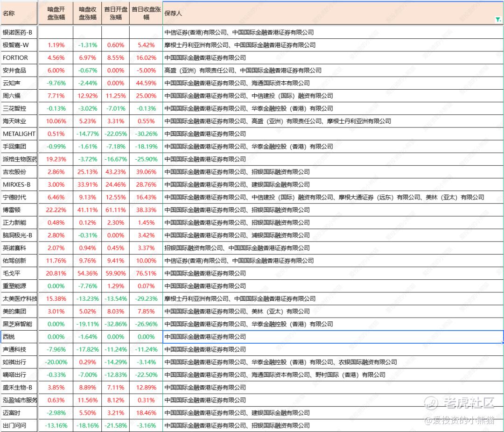This screenshot has width=504, height=432.
Task: Select the 重塑能源 name cell
Action: (19, 286)
